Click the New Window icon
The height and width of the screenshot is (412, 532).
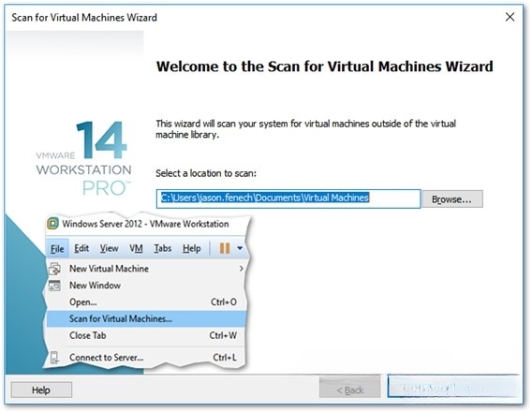point(54,286)
